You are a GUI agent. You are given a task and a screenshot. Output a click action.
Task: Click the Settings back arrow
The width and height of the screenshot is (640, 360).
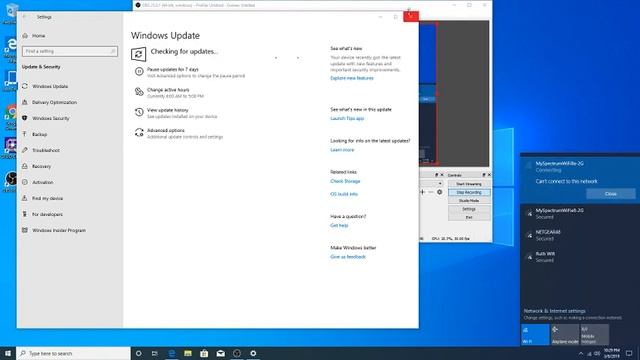24,17
